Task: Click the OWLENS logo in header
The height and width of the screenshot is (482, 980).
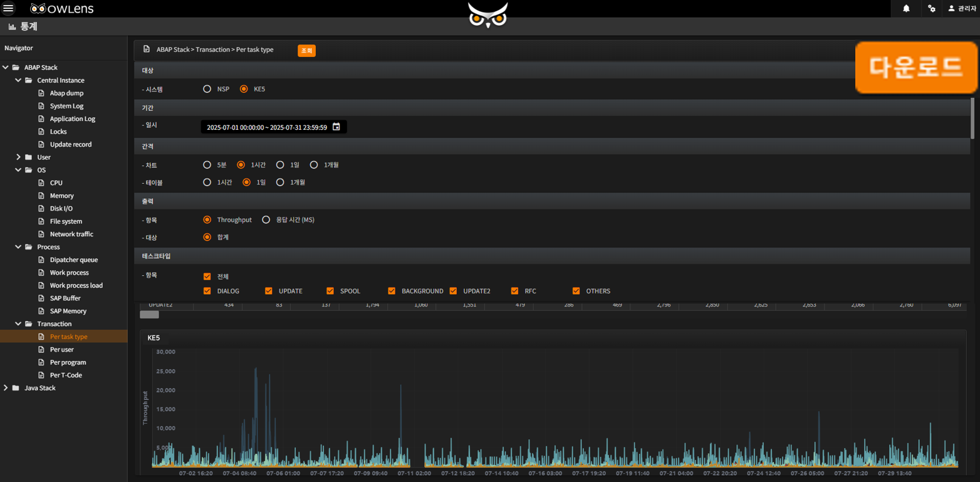Action: coord(62,9)
